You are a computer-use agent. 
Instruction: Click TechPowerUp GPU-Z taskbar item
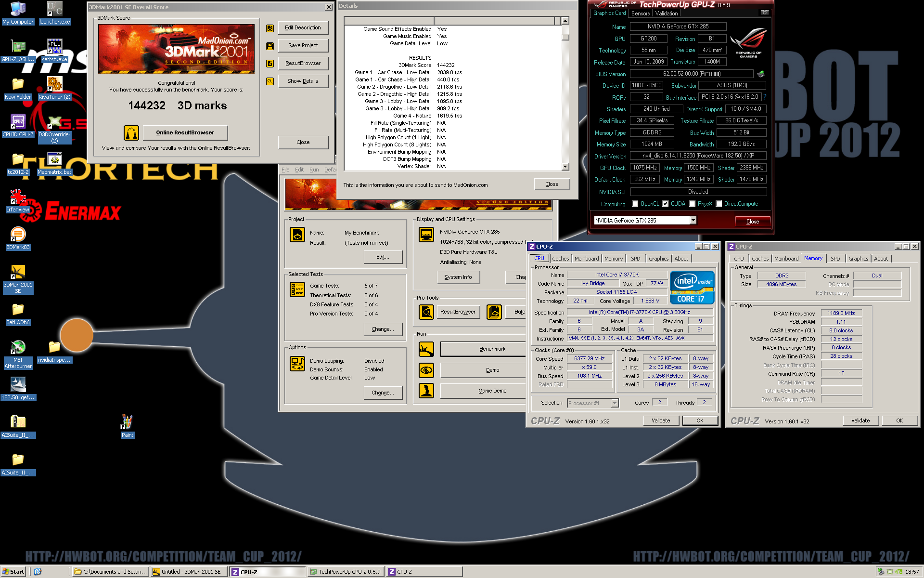pos(346,572)
